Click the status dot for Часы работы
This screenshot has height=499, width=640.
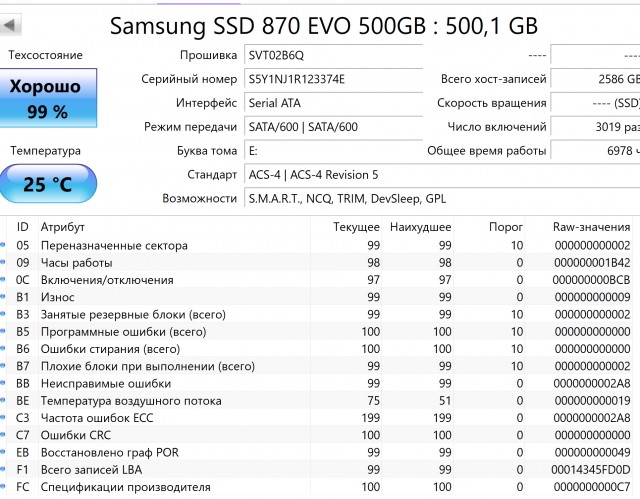point(3,263)
